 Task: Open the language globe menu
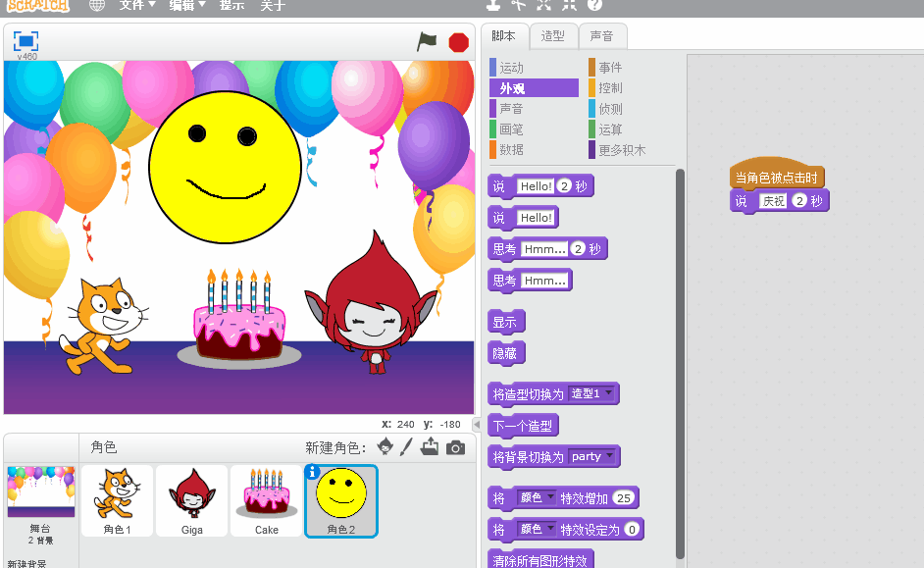pos(97,5)
